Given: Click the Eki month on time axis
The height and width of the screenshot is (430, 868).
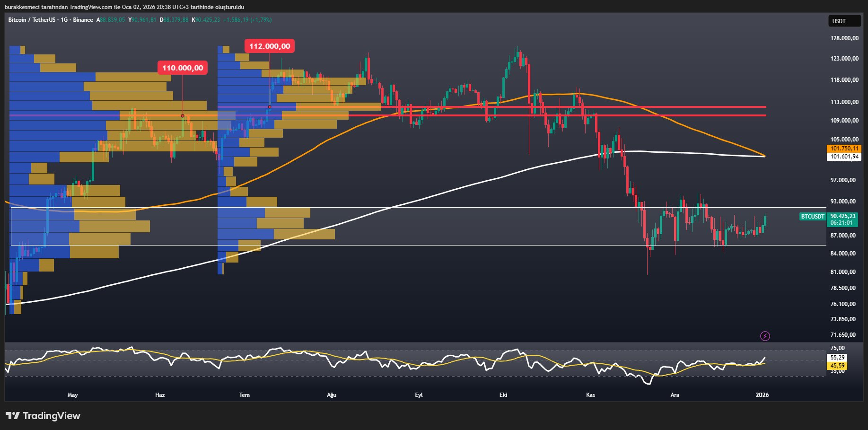Looking at the screenshot, I should [503, 395].
